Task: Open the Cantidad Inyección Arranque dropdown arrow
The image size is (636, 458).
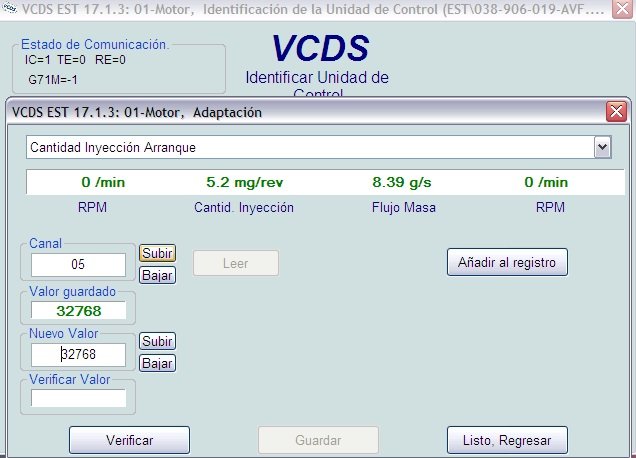Action: 602,147
